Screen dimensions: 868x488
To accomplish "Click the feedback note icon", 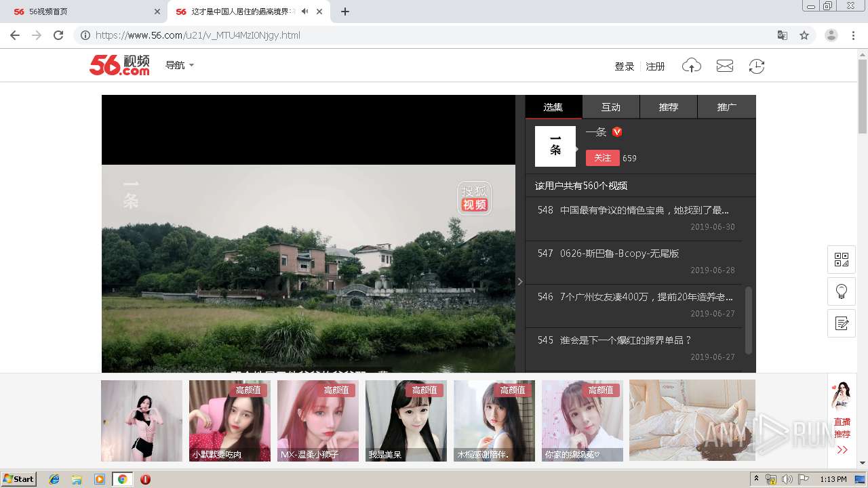I will 842,323.
